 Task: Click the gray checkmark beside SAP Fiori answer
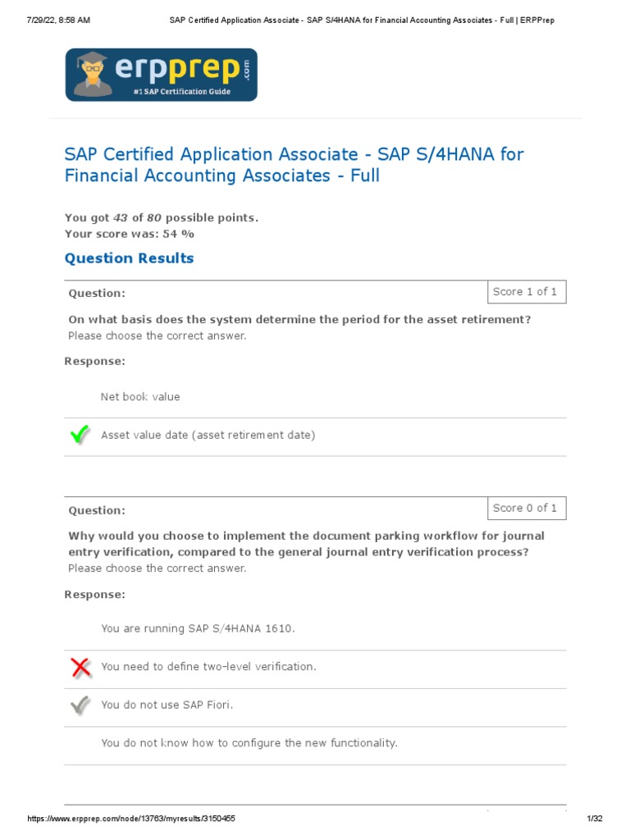pyautogui.click(x=80, y=705)
